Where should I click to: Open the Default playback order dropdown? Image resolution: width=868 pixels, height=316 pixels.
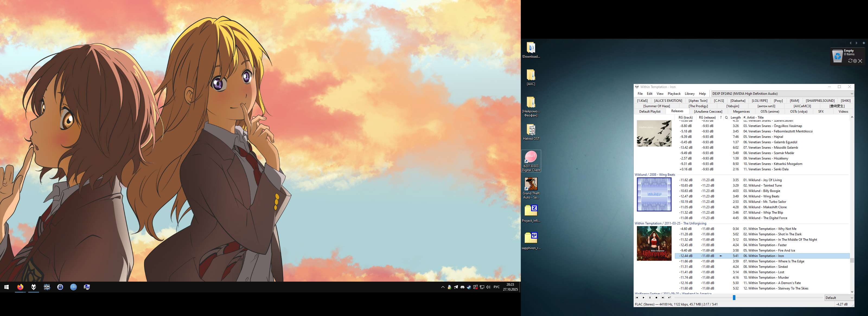click(x=839, y=298)
